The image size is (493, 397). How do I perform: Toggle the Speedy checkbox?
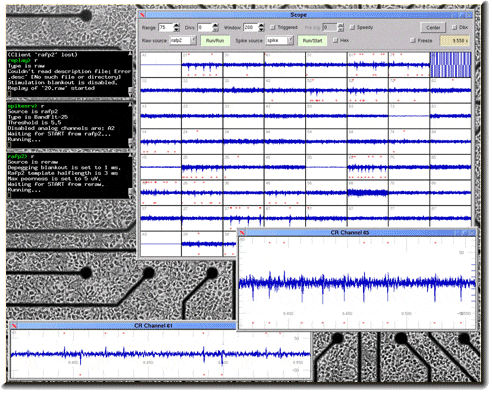(352, 27)
